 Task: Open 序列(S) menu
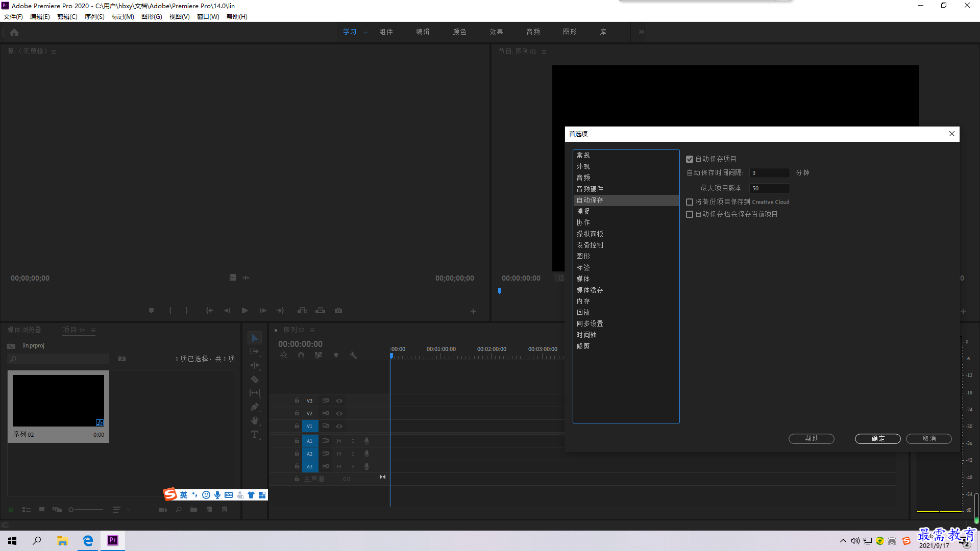94,17
